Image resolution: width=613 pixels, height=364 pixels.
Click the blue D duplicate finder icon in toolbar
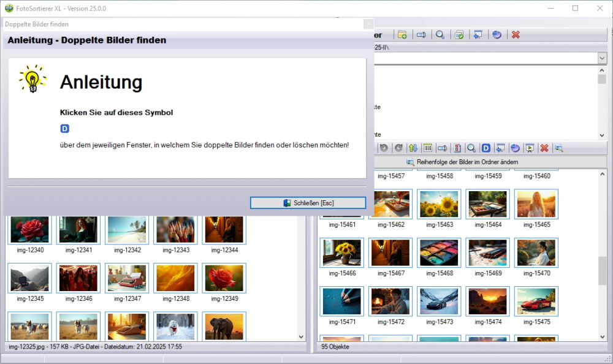point(485,148)
